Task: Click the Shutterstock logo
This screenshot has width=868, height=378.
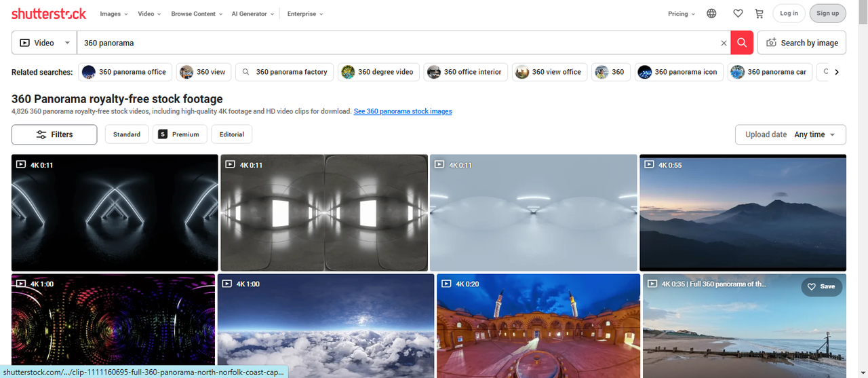Action: [49, 14]
